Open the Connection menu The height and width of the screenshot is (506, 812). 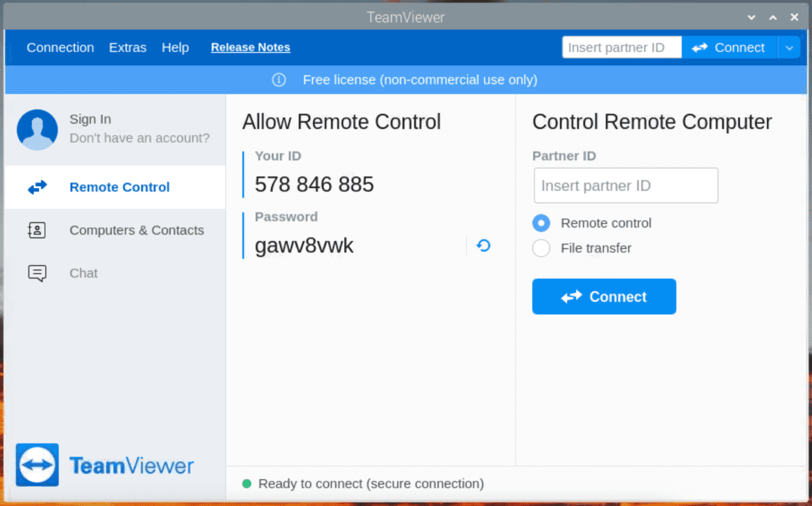click(x=60, y=47)
